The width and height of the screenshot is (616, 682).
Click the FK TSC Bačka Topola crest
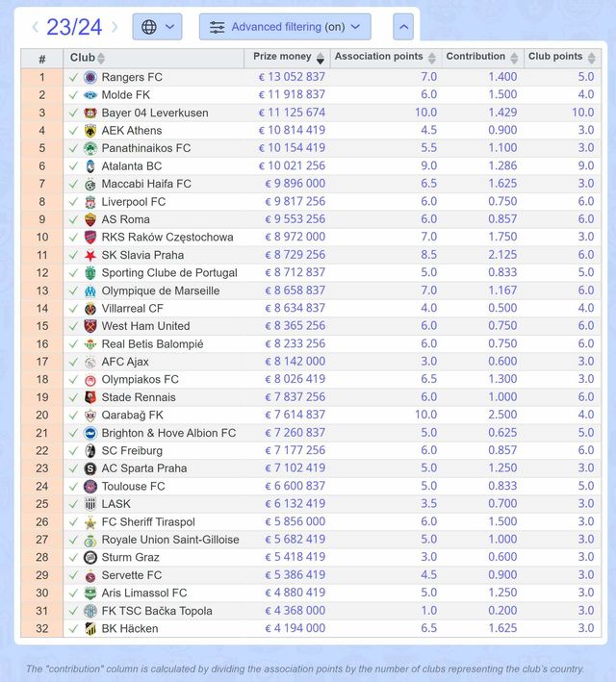coord(90,611)
